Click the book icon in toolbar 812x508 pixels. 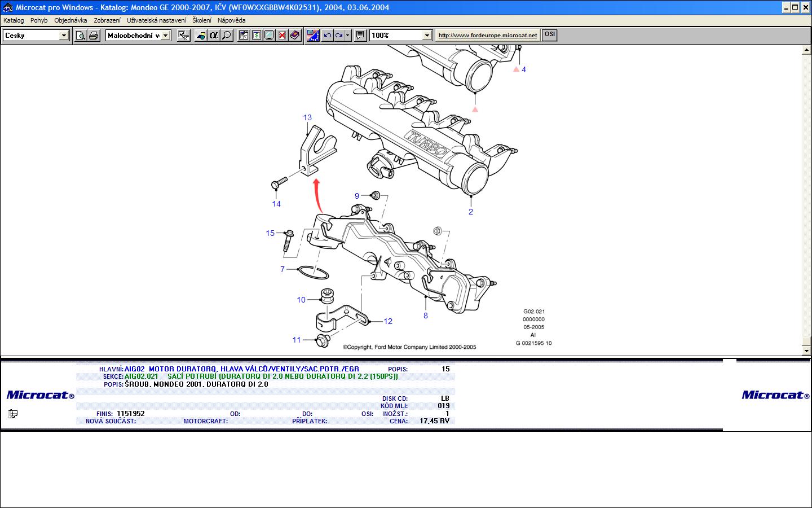click(295, 36)
